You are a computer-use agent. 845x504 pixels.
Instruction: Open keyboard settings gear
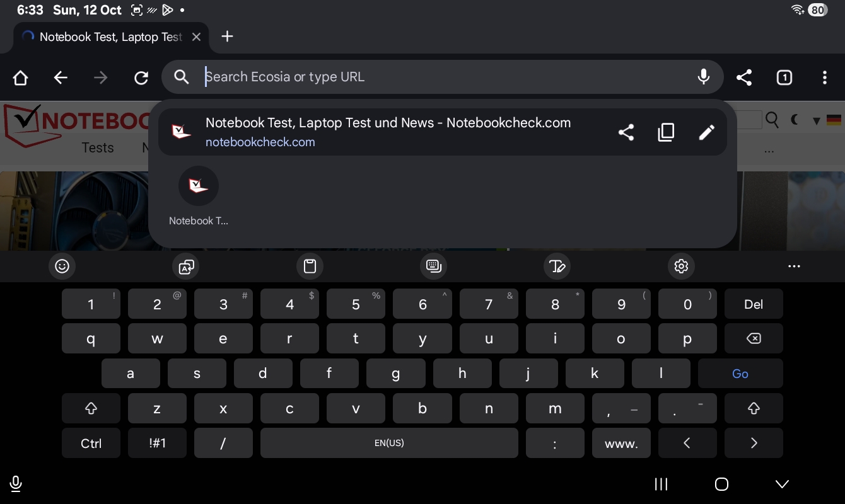pos(681,266)
